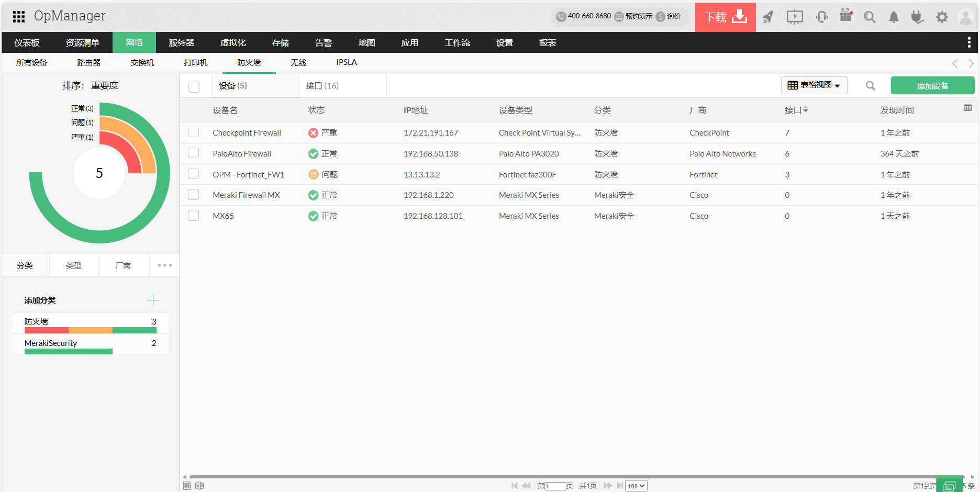Screen dimensions: 980x492
Task: Switch to the 路由器 routers subtab
Action: (88, 62)
